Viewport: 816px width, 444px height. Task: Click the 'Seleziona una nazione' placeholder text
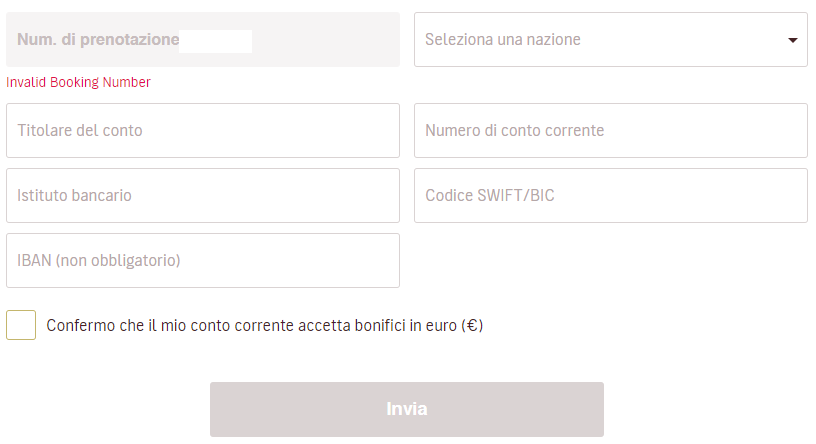(503, 40)
